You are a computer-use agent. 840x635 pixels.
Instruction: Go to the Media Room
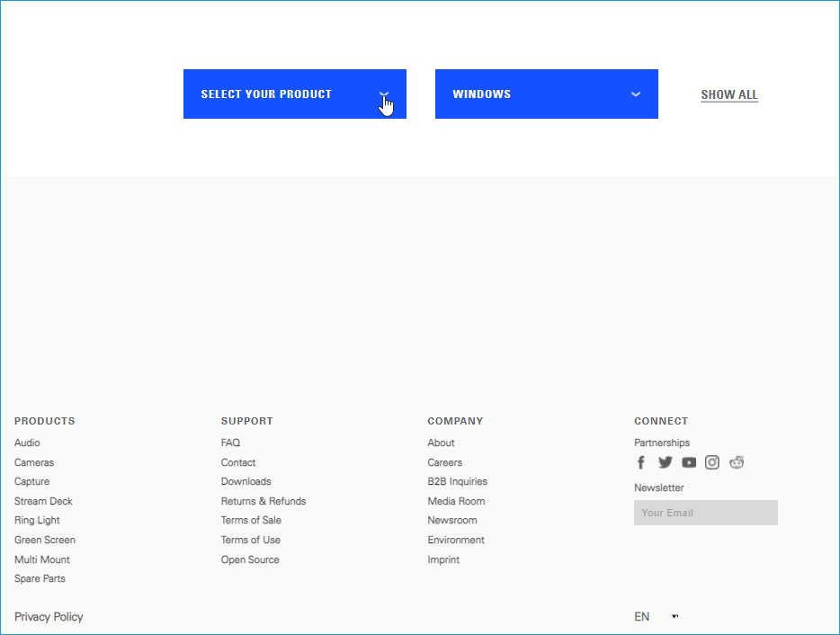pyautogui.click(x=457, y=501)
